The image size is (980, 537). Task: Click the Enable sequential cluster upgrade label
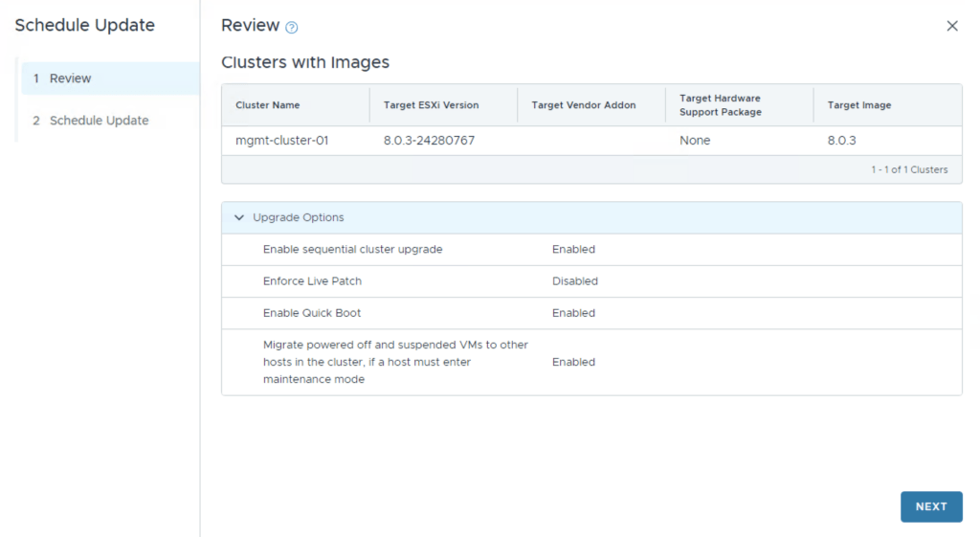352,250
